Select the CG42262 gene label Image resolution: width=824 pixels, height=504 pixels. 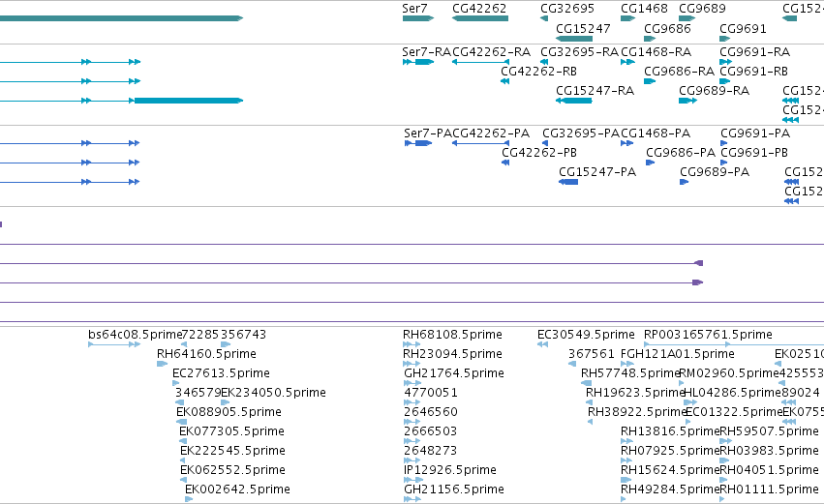(x=479, y=9)
